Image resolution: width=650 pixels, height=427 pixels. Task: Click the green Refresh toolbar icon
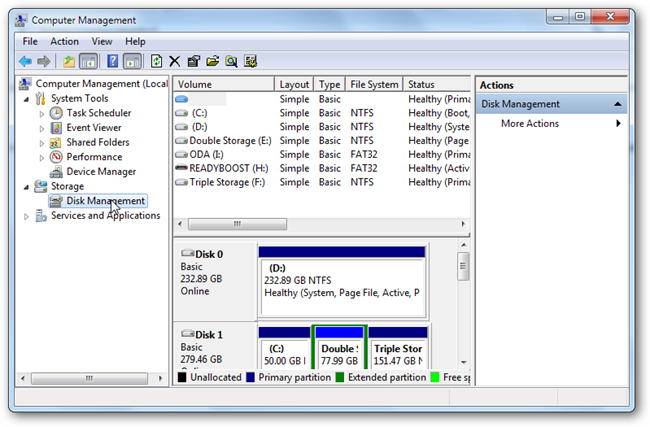(x=156, y=61)
